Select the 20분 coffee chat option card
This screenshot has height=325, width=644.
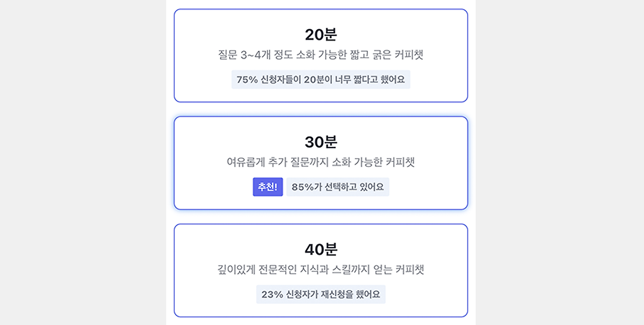(x=321, y=55)
